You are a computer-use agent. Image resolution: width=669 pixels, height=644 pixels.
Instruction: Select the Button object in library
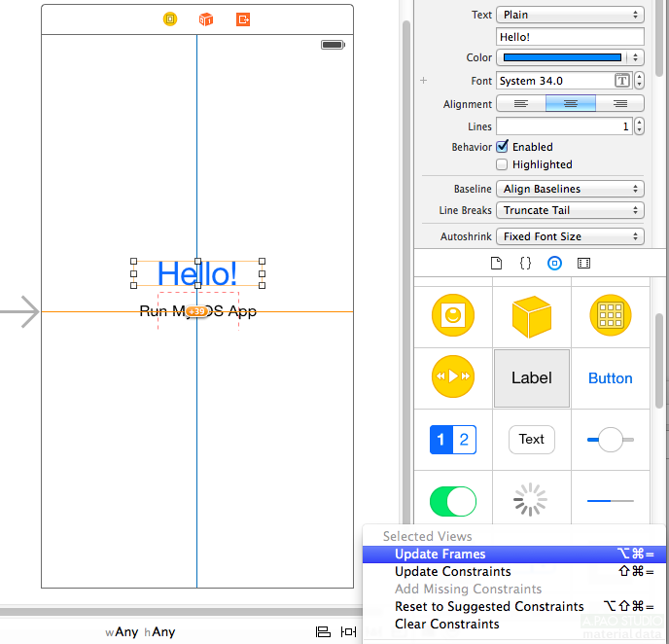tap(610, 378)
